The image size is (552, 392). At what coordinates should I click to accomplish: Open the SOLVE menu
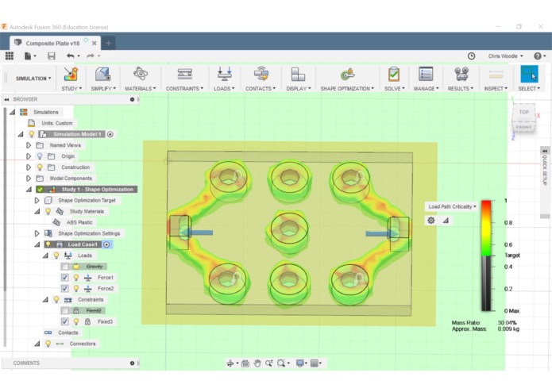click(394, 89)
